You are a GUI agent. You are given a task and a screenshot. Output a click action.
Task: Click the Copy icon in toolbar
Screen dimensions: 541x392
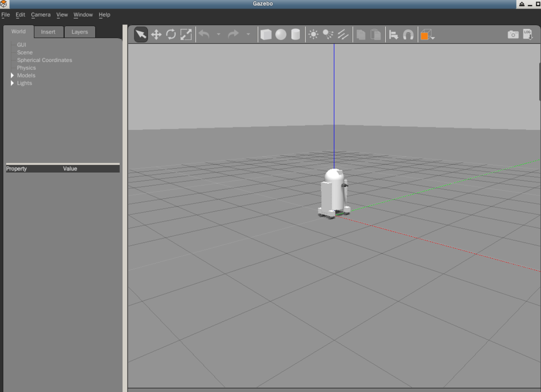click(x=361, y=35)
